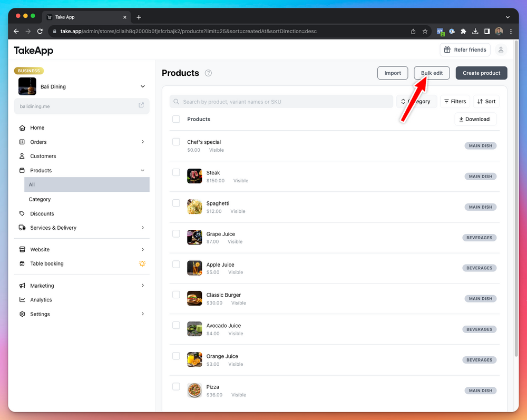Open Analytics in the sidebar
The image size is (527, 420).
tap(41, 300)
